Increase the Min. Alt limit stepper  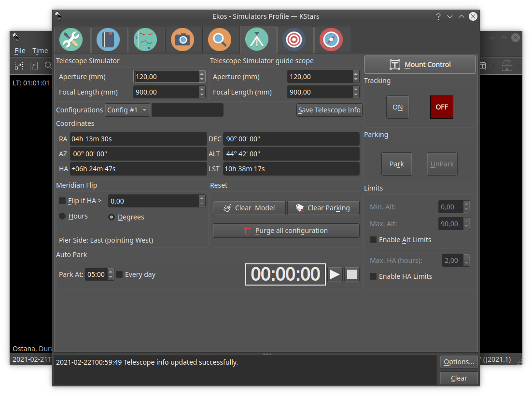[x=466, y=204]
